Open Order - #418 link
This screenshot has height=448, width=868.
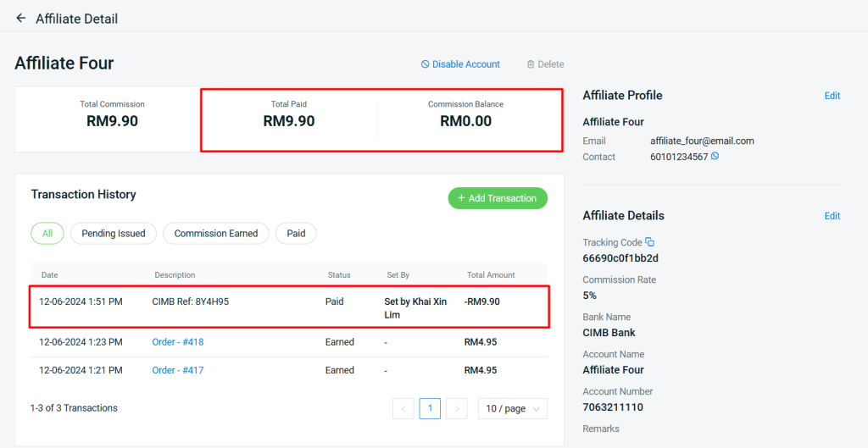(178, 342)
